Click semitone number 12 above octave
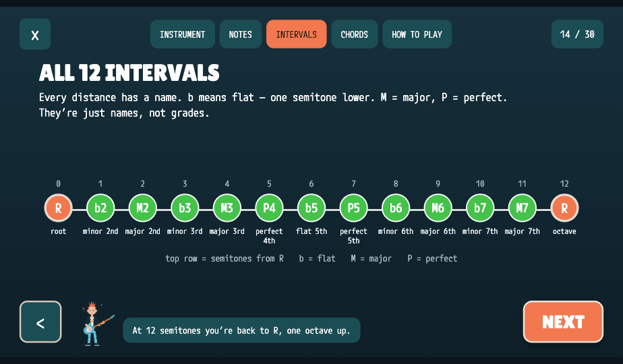This screenshot has height=364, width=623. [x=564, y=184]
